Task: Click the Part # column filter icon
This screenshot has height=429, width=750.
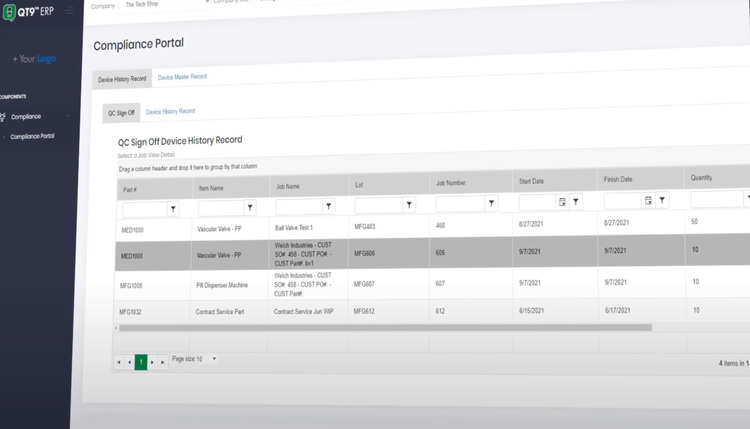Action: point(174,209)
